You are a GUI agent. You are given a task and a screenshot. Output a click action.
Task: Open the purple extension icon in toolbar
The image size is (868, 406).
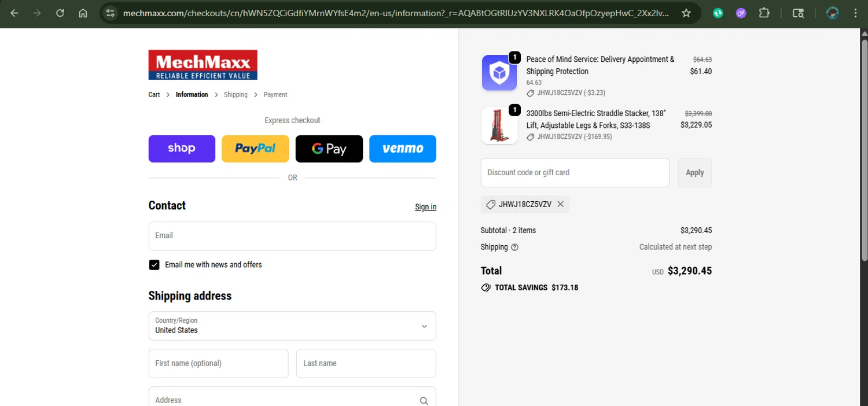(x=741, y=13)
